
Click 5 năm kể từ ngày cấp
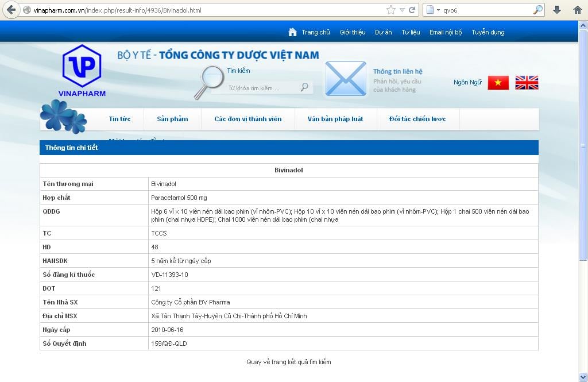tap(181, 261)
